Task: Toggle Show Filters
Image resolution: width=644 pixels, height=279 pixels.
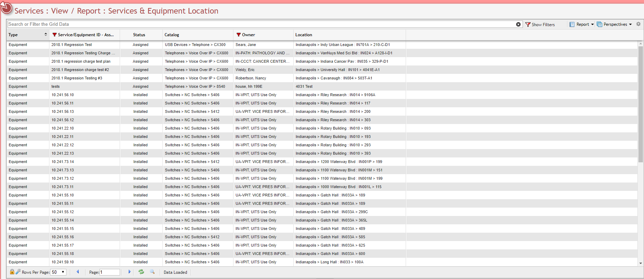Action: click(x=540, y=24)
